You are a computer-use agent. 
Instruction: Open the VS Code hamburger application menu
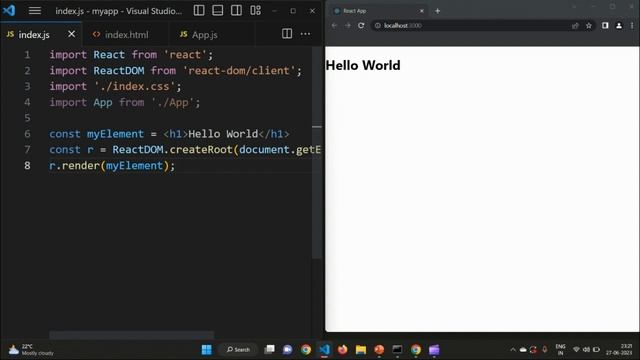35,11
